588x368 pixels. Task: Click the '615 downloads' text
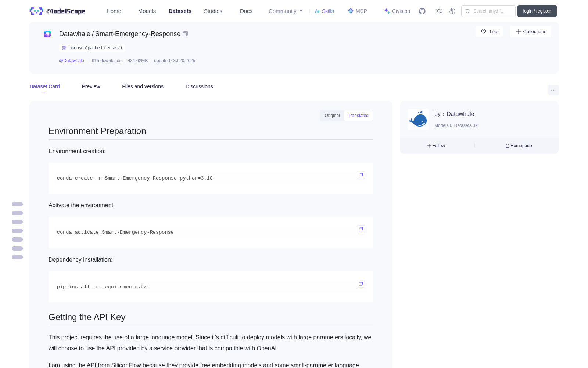coord(107,61)
